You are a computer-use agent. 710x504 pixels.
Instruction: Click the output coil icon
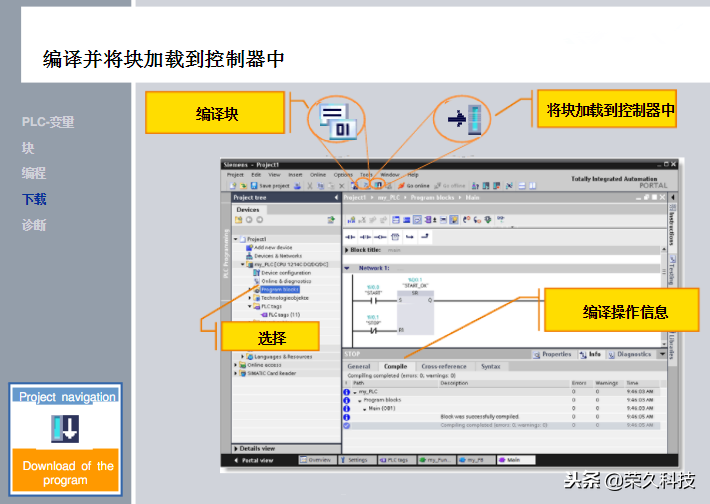point(380,237)
